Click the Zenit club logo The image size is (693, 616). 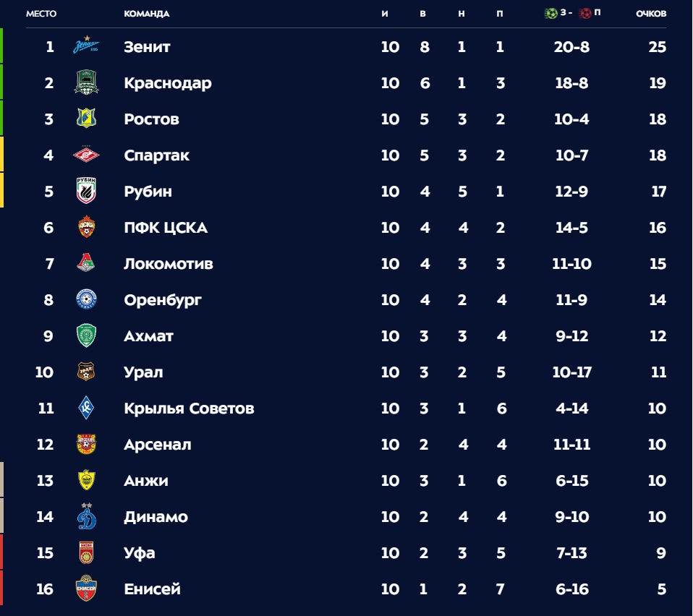tap(87, 47)
